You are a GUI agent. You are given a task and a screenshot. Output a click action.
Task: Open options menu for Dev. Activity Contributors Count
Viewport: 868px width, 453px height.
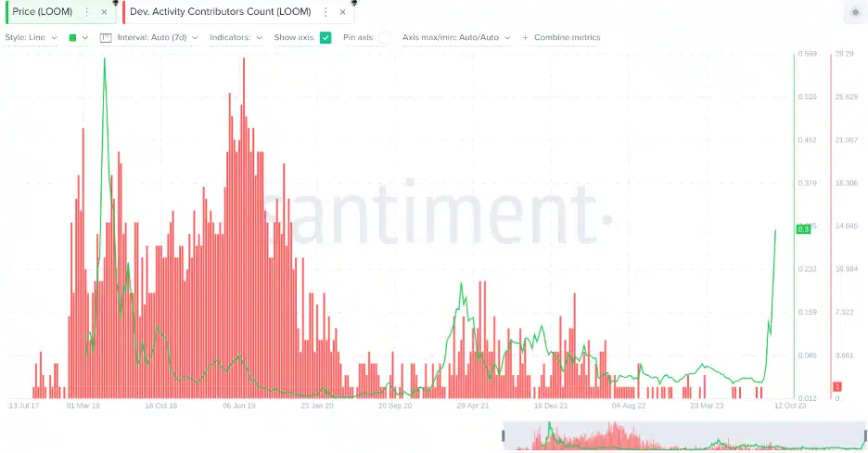coord(325,12)
